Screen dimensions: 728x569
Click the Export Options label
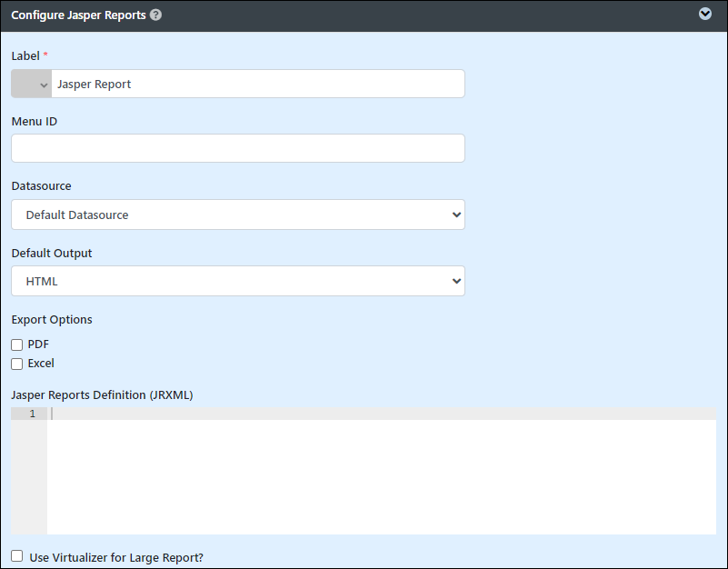[52, 320]
